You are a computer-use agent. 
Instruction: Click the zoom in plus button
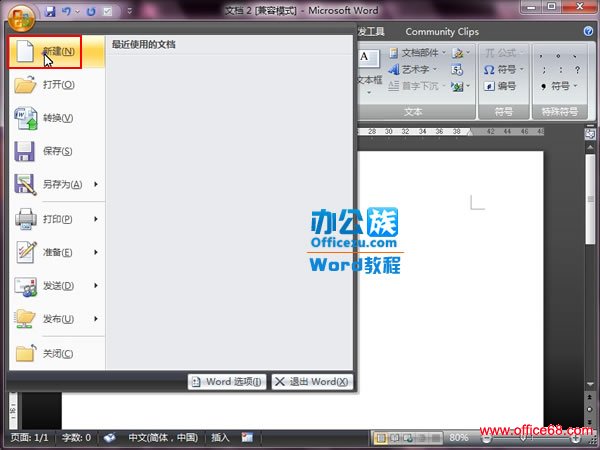pyautogui.click(x=576, y=439)
